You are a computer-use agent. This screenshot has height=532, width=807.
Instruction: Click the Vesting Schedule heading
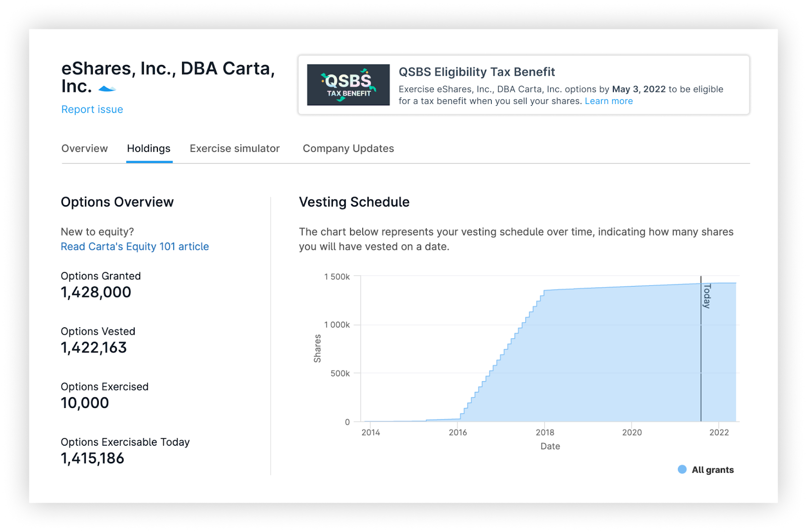pyautogui.click(x=354, y=202)
